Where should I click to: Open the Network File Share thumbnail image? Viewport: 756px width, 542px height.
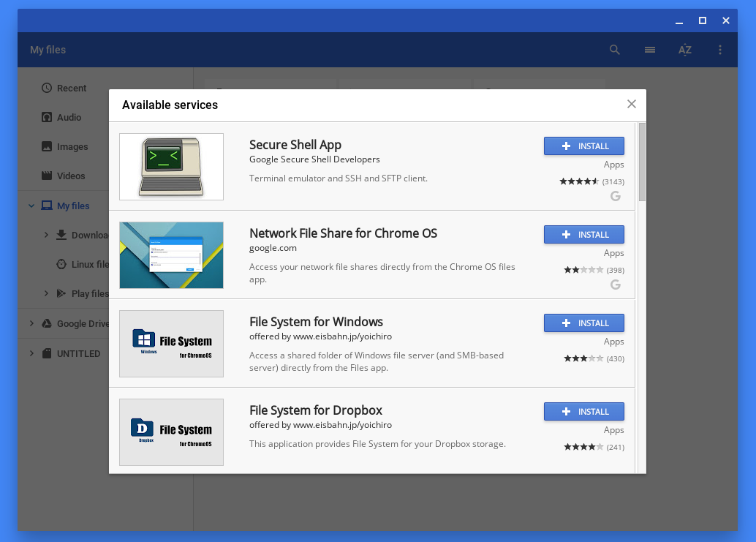tap(171, 255)
